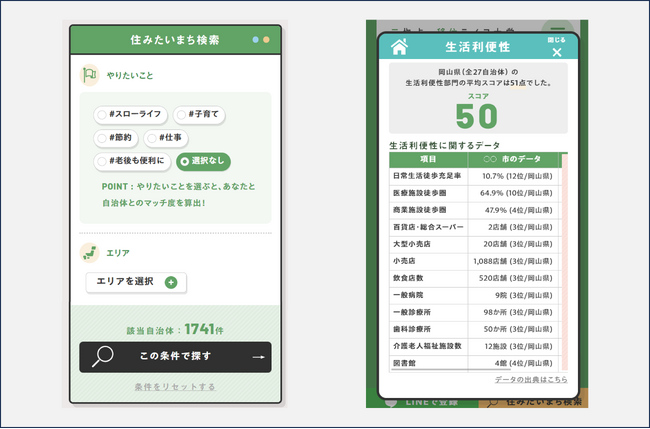Click the 介護老人福祉施設数 row label
Image resolution: width=650 pixels, height=429 pixels.
coord(427,346)
